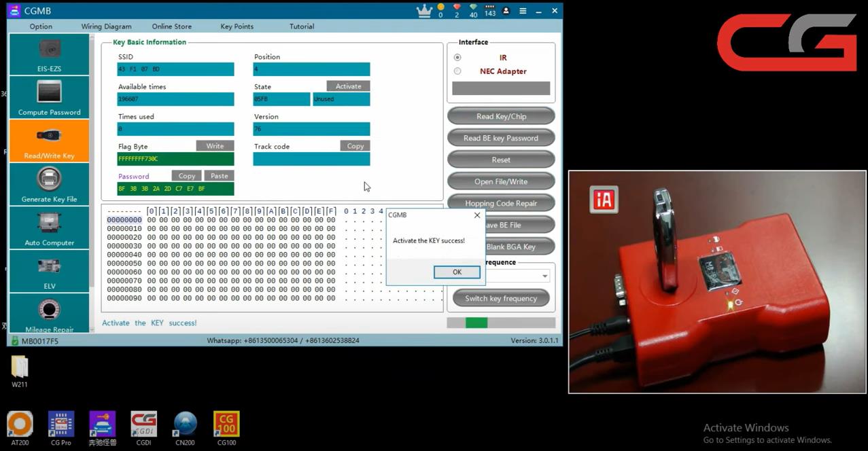Click OK in the CGMB dialog
Screen dimensions: 868x451
click(457, 272)
